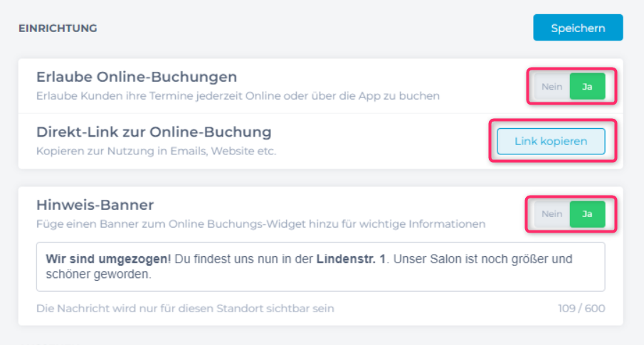The height and width of the screenshot is (345, 644).
Task: Click the 109 / 600 character counter
Action: tap(581, 309)
